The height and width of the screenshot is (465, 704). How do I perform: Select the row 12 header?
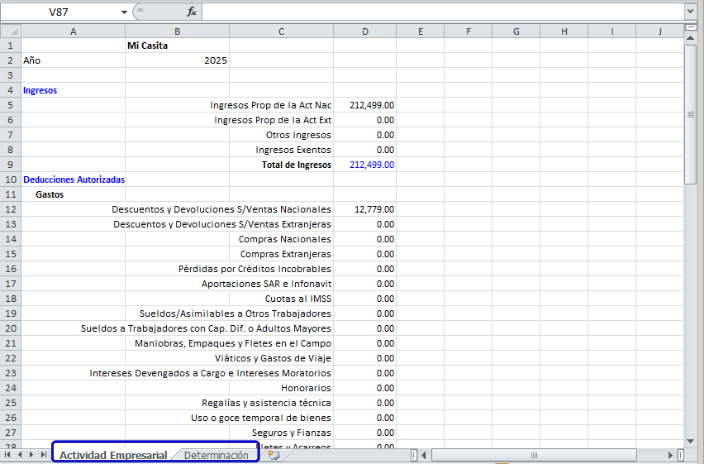[x=10, y=209]
